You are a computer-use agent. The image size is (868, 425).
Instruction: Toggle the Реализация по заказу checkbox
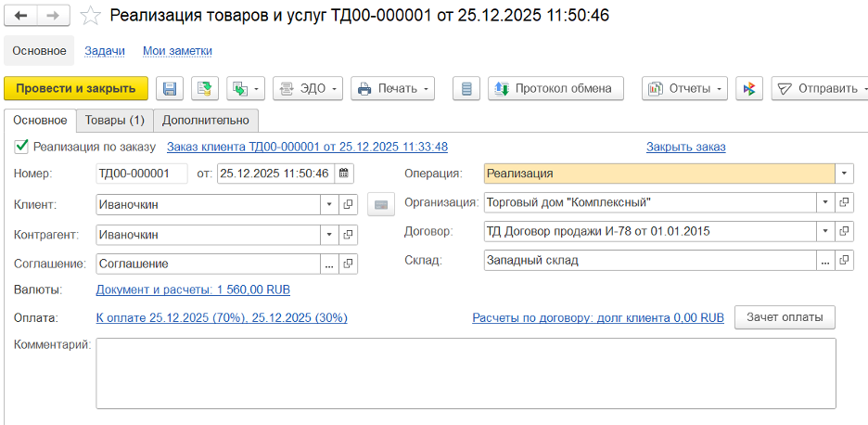click(x=22, y=147)
